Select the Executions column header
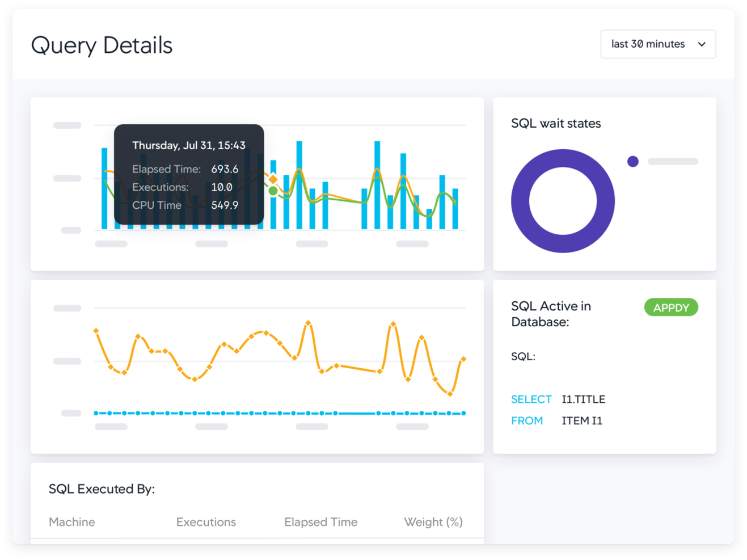The height and width of the screenshot is (560, 747). 206,522
